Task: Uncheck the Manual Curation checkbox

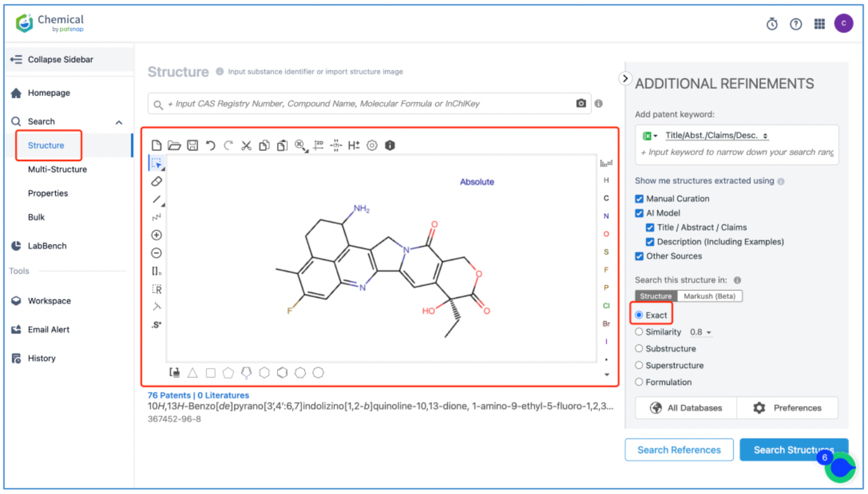Action: coord(639,199)
